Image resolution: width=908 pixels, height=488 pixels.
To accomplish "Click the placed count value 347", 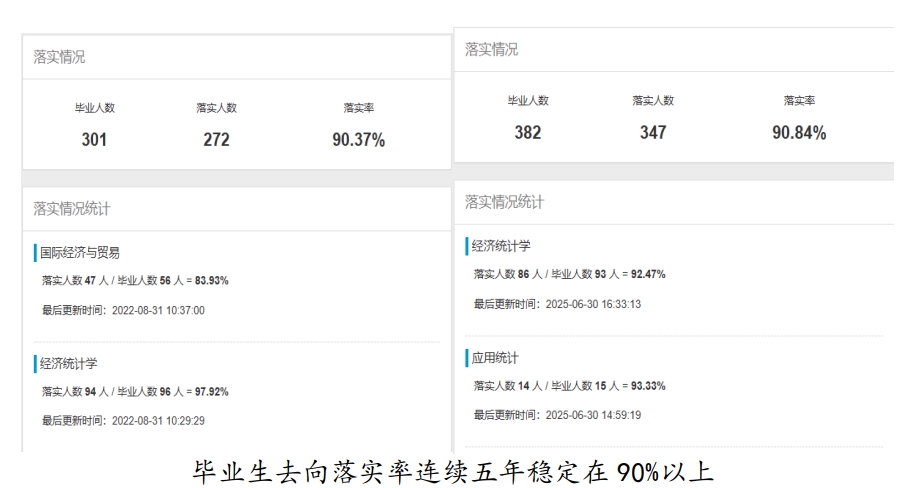I will point(653,133).
